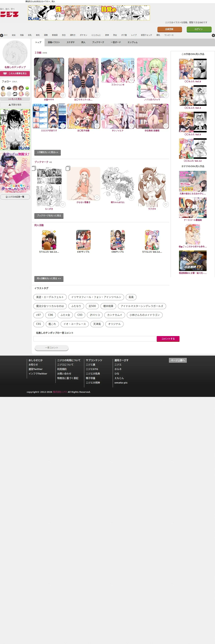Open the スケダチ tab
This screenshot has width=215, height=644.
click(71, 42)
